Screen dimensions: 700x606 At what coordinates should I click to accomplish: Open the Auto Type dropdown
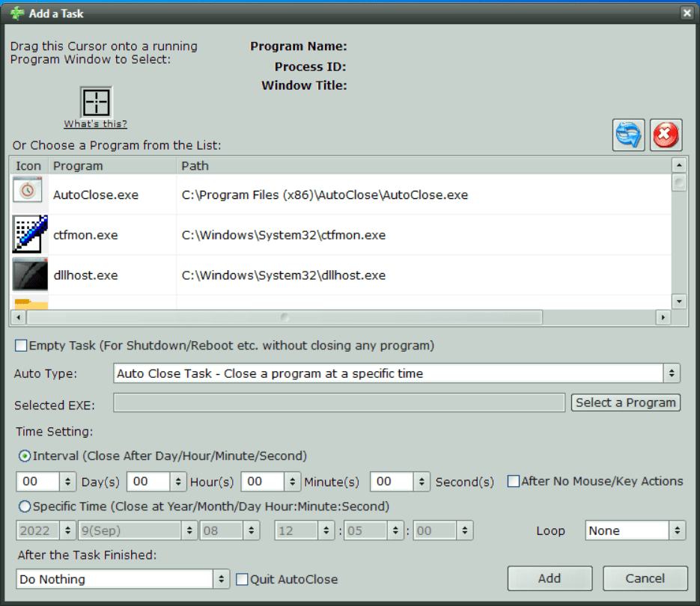(397, 373)
